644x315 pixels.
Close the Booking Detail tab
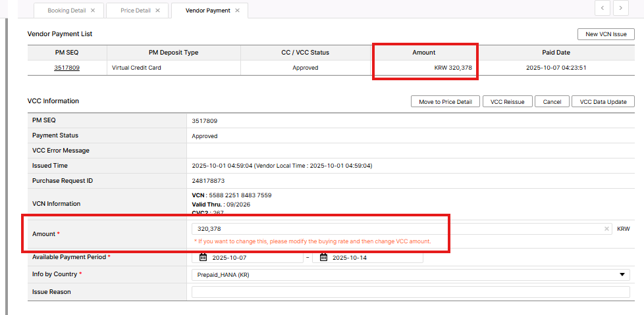tap(93, 11)
